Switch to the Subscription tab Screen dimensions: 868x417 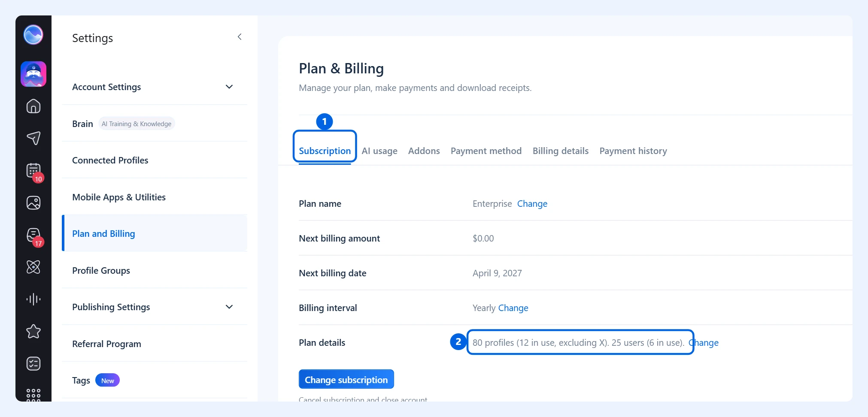(x=325, y=151)
